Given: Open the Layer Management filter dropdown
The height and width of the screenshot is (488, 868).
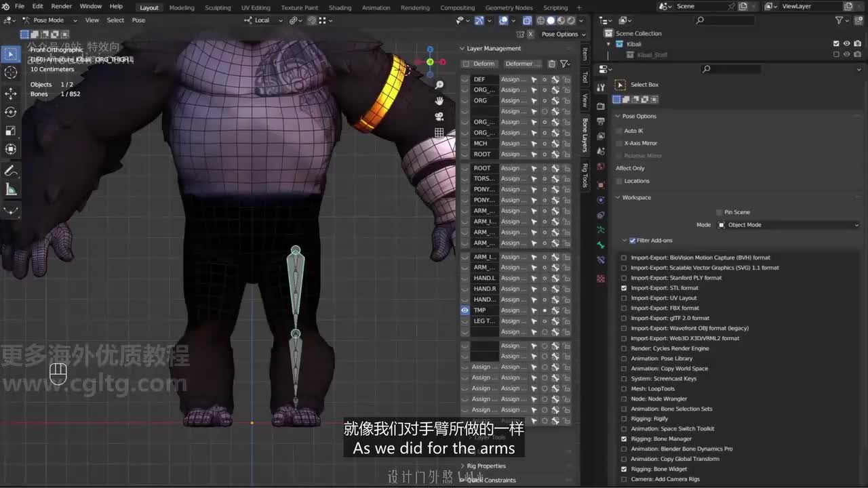Looking at the screenshot, I should tap(564, 64).
